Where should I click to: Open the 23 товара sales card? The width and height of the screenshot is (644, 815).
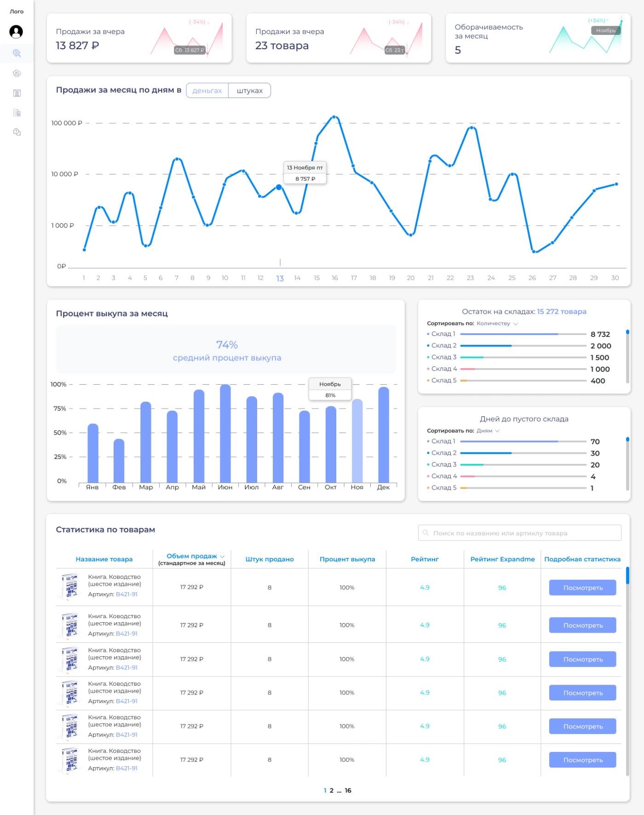click(339, 38)
